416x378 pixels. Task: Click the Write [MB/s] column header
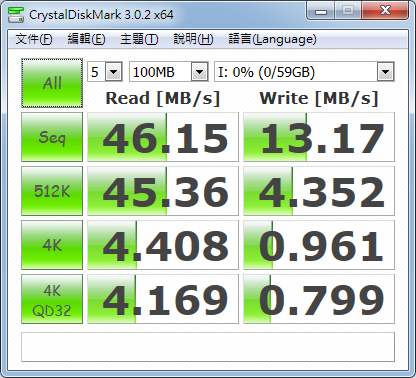(319, 98)
